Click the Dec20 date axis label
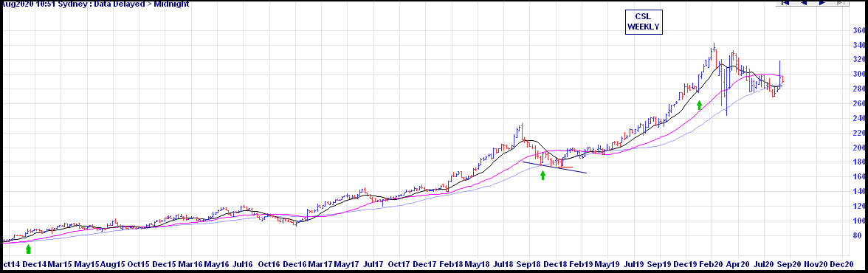868x273 pixels. click(x=841, y=265)
